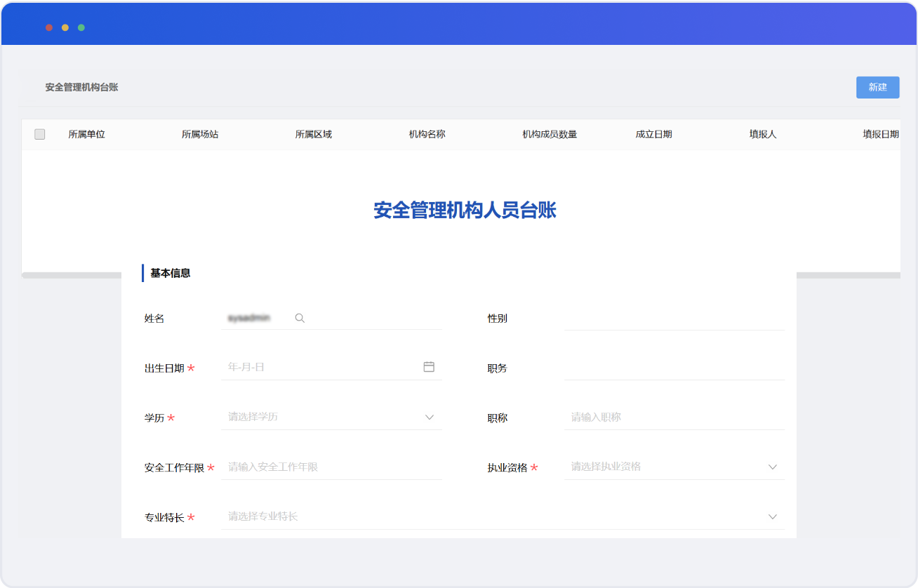
Task: Open the 执业资格 dropdown list
Action: 772,467
